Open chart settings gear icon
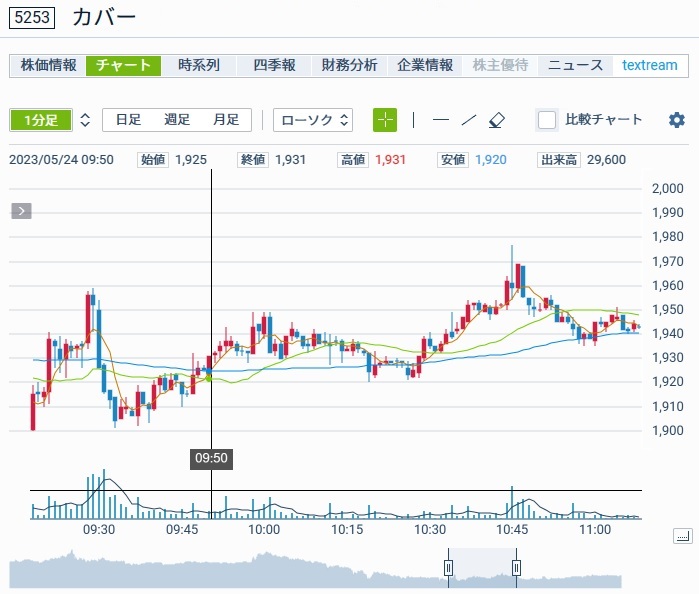The image size is (699, 594). click(677, 120)
